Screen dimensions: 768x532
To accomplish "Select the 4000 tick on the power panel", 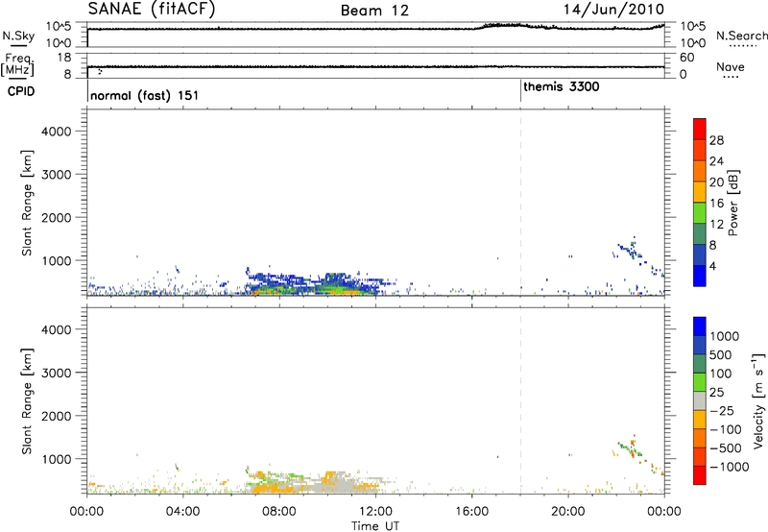I will (56, 132).
